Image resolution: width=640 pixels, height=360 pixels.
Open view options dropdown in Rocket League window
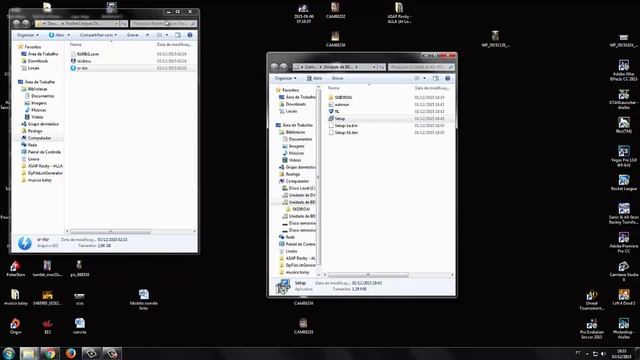click(x=167, y=35)
